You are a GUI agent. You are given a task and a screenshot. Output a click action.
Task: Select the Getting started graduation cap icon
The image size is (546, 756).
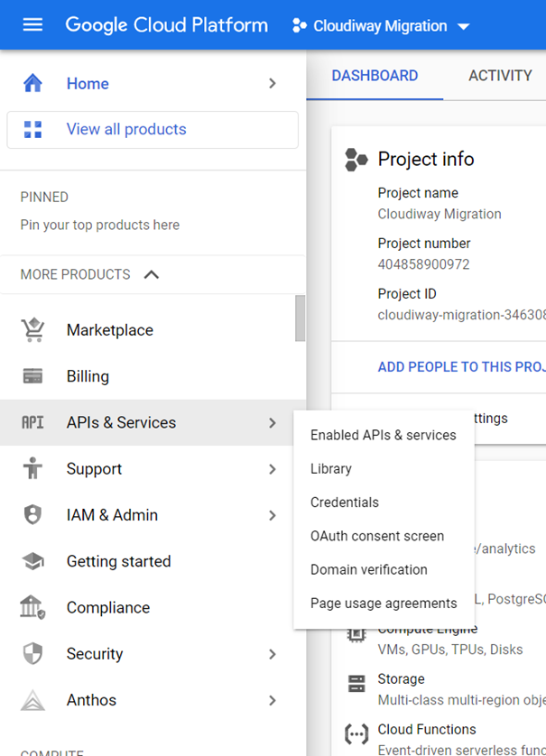pyautogui.click(x=32, y=561)
